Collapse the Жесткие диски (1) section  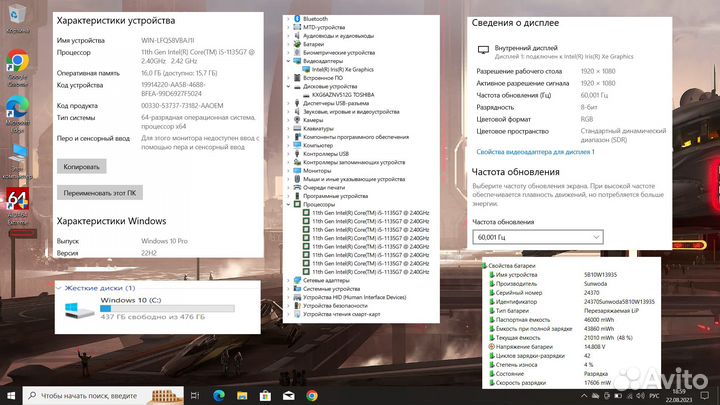(59, 288)
